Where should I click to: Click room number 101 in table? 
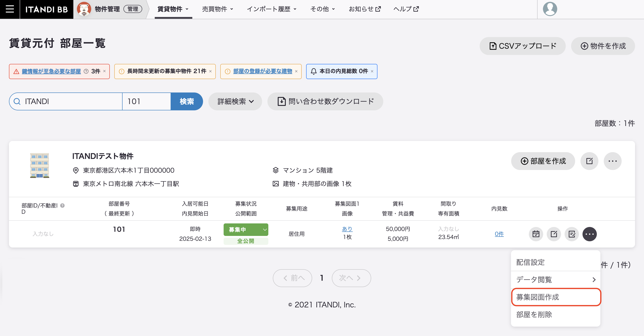pos(119,229)
